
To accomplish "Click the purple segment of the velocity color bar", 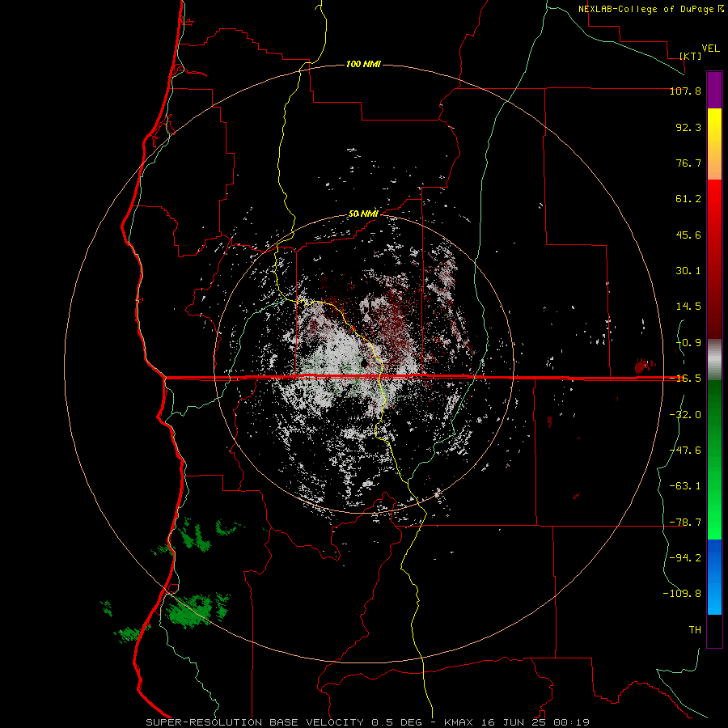I will pos(714,90).
